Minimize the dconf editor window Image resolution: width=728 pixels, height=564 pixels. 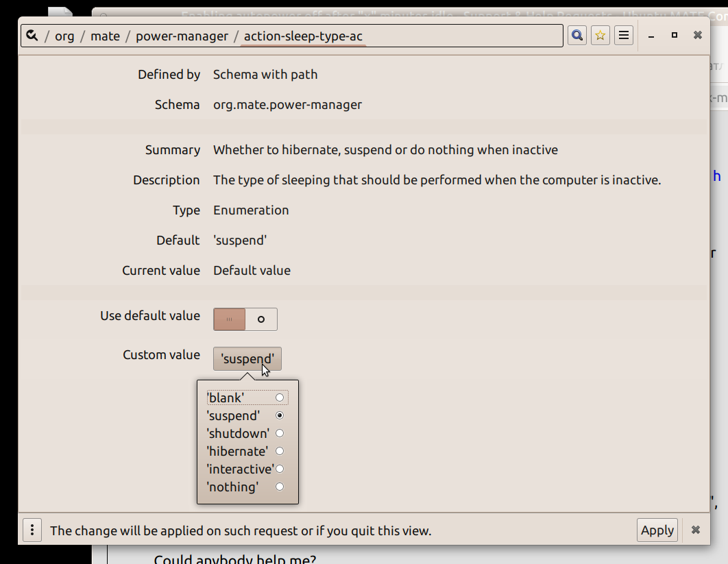pyautogui.click(x=651, y=36)
